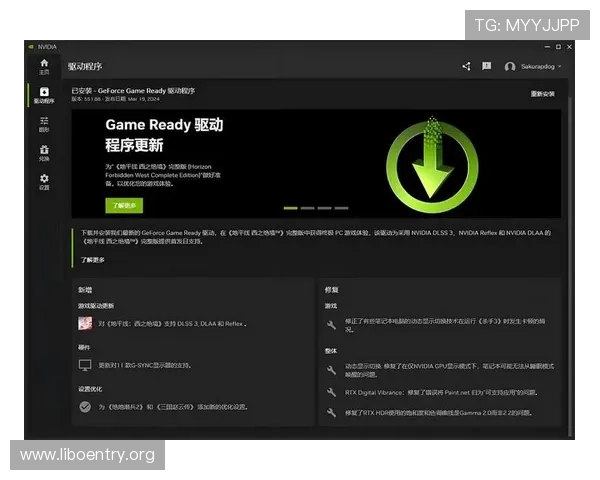
Task: Click wrench icon beside RTX HDR fix
Action: (x=331, y=413)
